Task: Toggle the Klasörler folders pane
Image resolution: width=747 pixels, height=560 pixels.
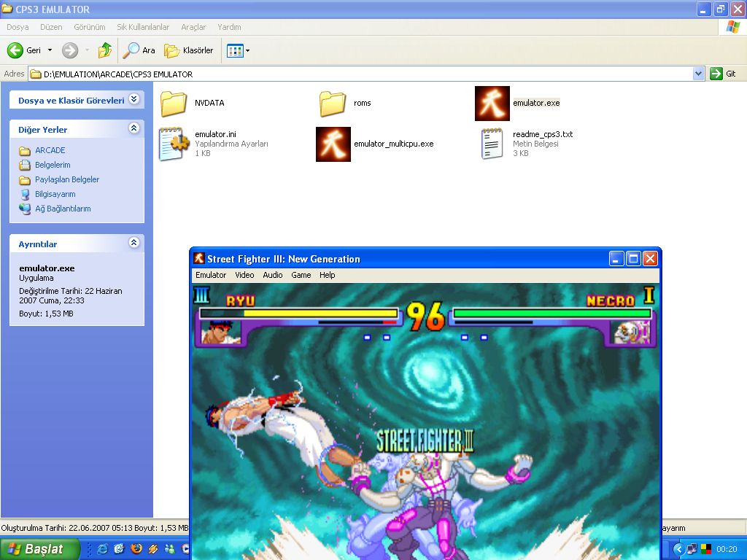Action: [x=189, y=50]
